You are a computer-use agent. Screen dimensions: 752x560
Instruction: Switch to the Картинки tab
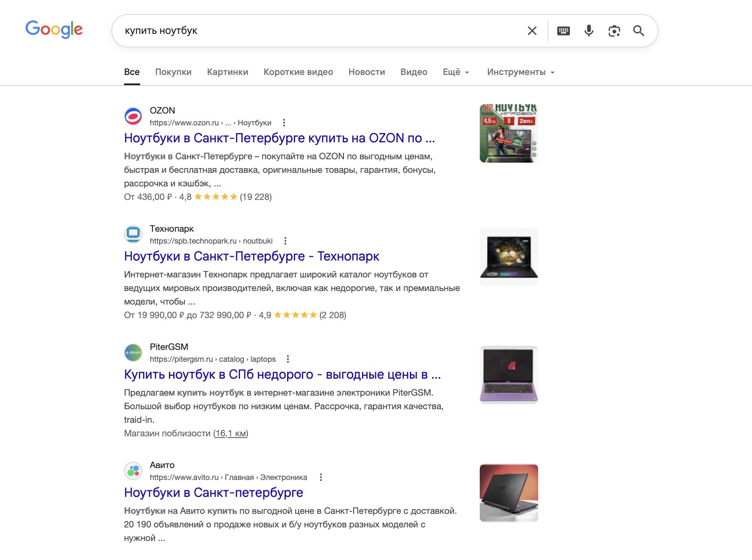[x=227, y=72]
